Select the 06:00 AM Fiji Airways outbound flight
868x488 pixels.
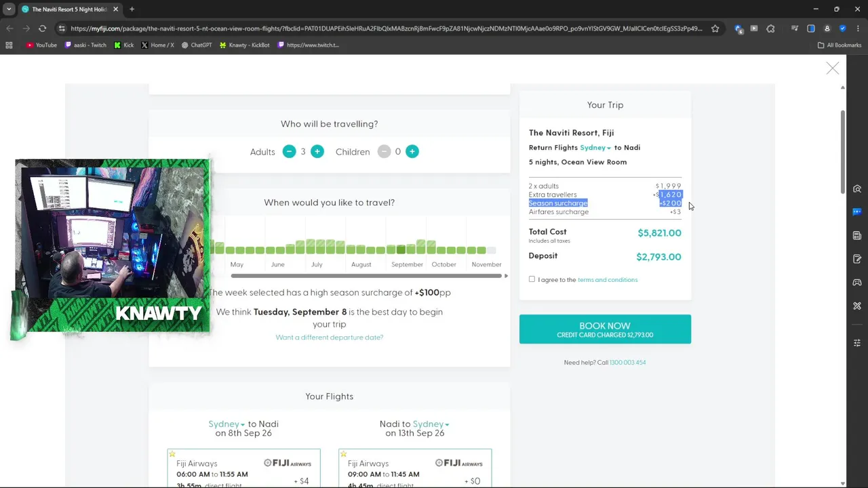click(243, 468)
